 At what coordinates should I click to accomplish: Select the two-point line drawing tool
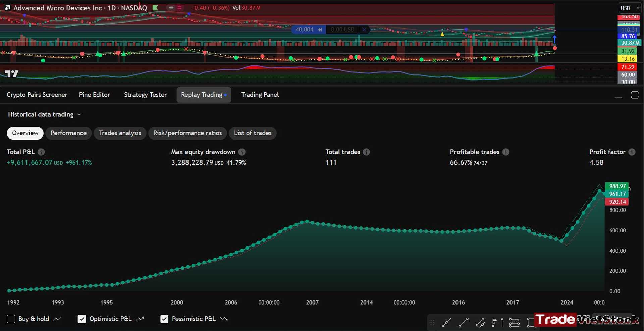(463, 323)
